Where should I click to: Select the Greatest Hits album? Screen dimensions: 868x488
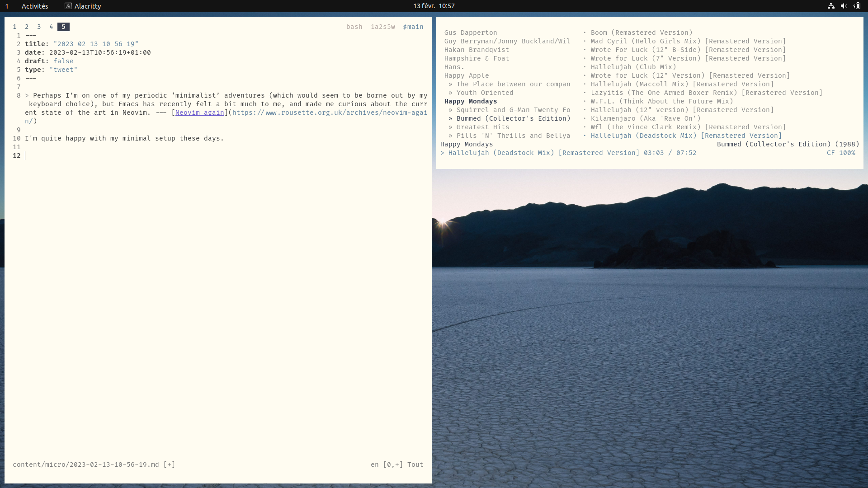(x=482, y=127)
